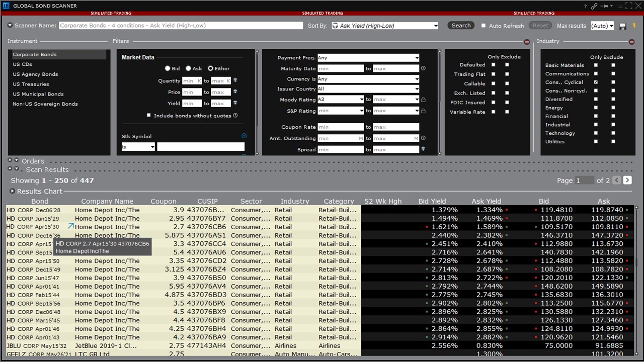Image resolution: width=644 pixels, height=362 pixels.
Task: Select the Bid radio button
Action: (168, 68)
